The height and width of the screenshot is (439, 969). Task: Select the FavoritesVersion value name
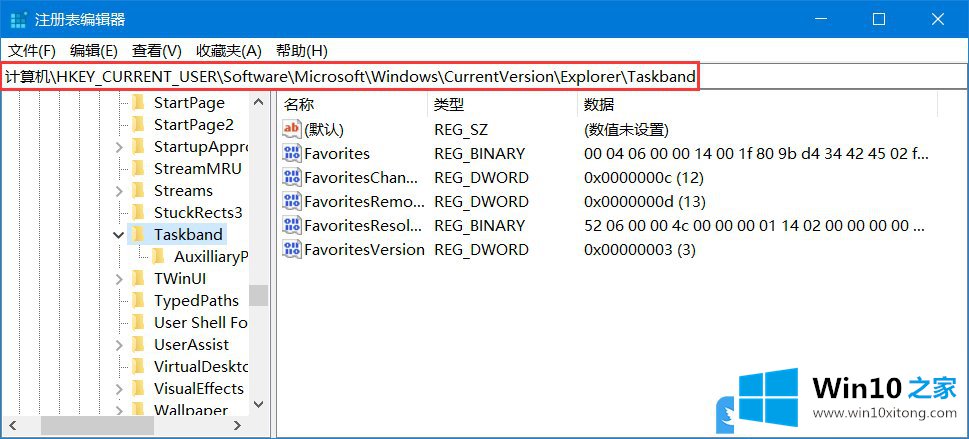coord(364,250)
